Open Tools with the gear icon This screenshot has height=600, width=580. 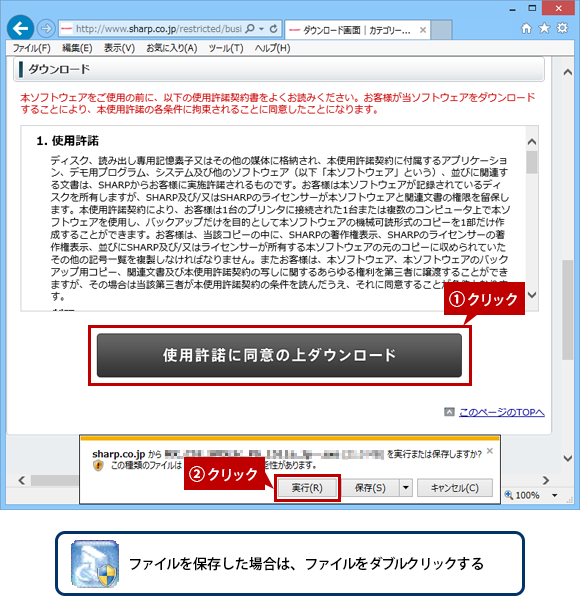[562, 28]
